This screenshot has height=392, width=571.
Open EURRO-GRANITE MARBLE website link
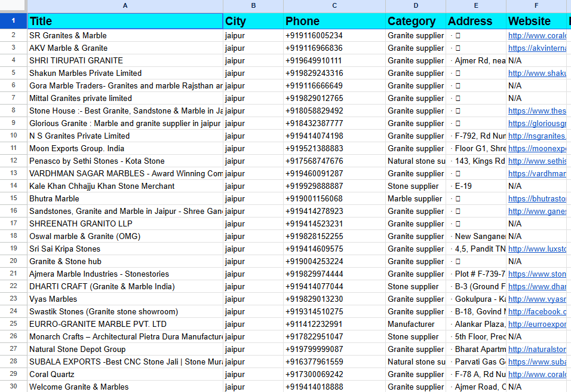(537, 324)
